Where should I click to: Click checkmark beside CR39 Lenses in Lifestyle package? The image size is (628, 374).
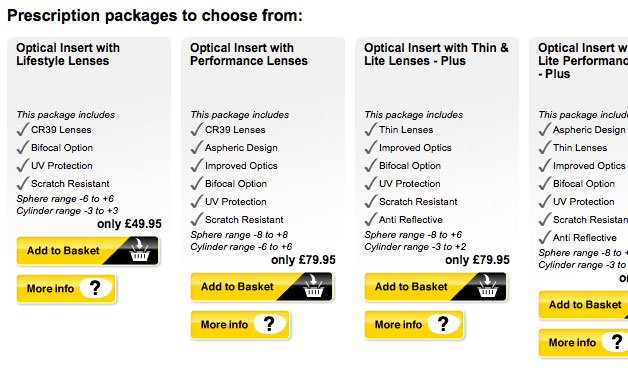click(x=22, y=129)
